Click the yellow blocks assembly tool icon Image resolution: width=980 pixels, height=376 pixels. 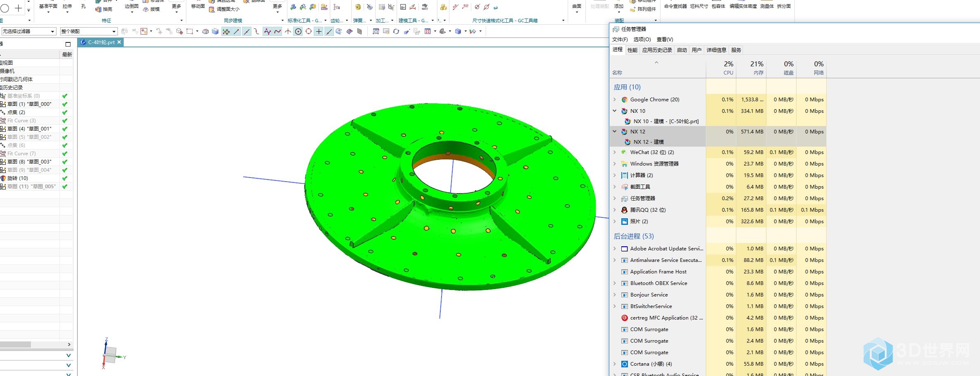coord(443,7)
